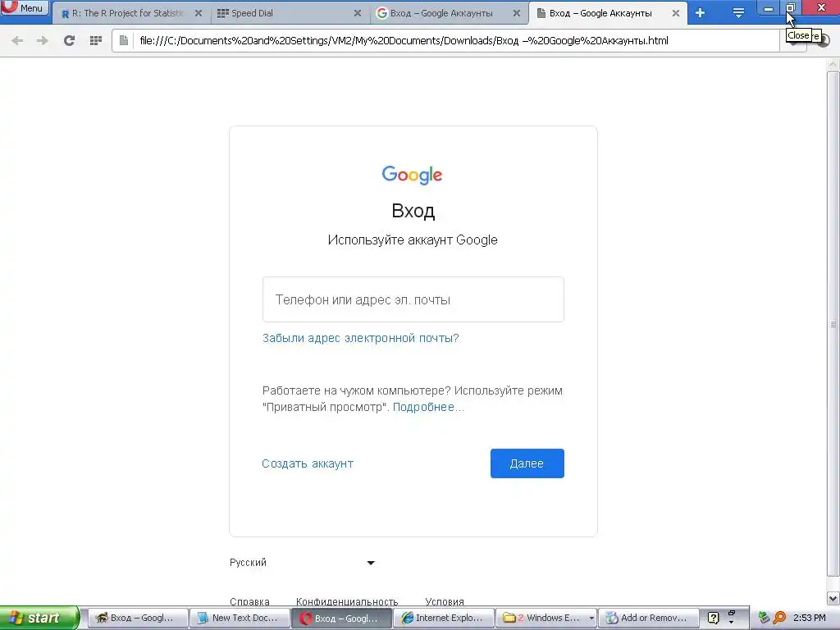Switch to the R Project for Statistics tab
Viewport: 840px width, 630px height.
[130, 13]
